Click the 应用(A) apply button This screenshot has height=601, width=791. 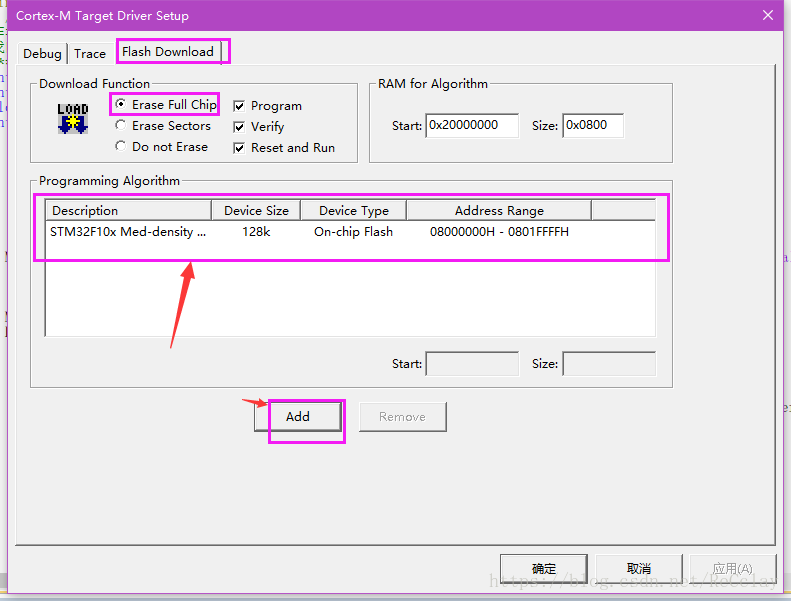(732, 569)
